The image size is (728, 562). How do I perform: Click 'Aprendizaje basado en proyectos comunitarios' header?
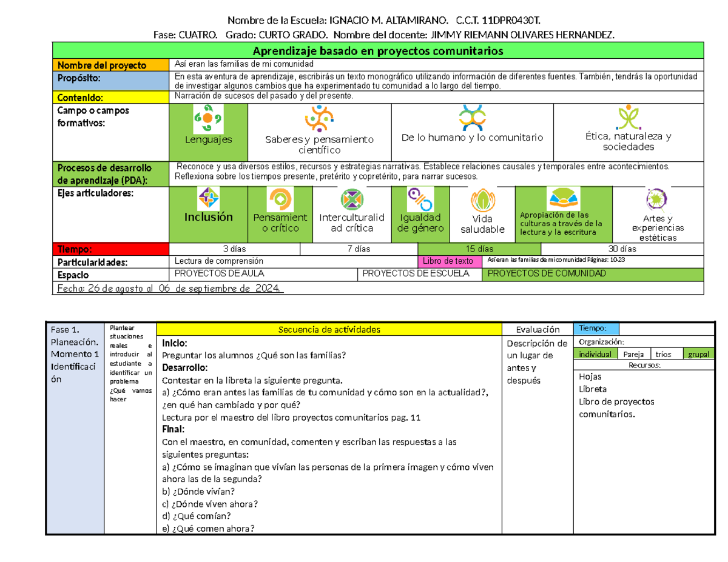tap(378, 51)
